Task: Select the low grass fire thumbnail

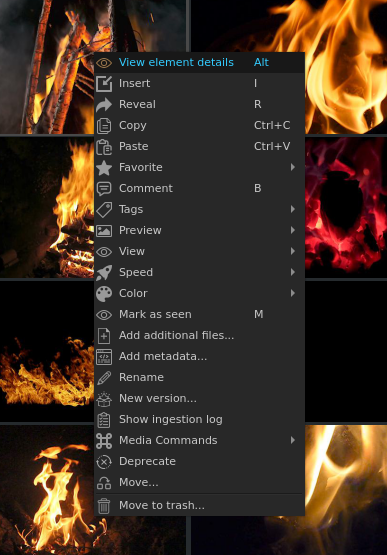Action: 47,351
